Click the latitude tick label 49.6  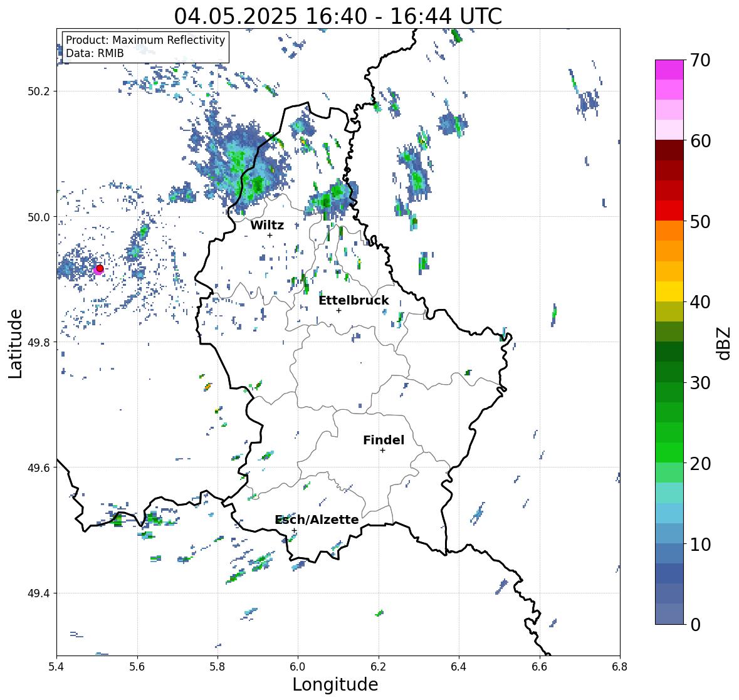coord(39,468)
